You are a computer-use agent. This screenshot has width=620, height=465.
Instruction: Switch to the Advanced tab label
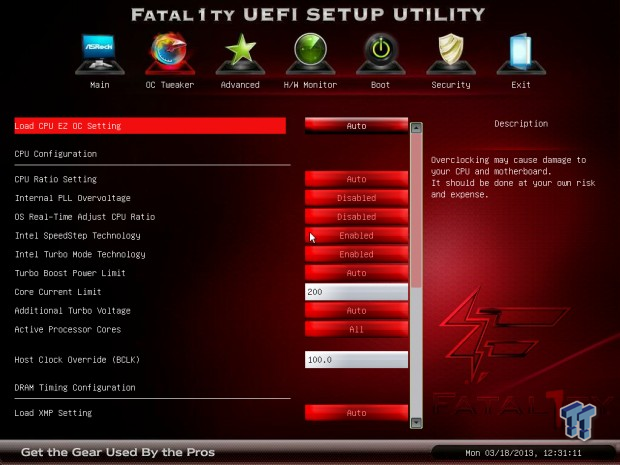tap(240, 85)
